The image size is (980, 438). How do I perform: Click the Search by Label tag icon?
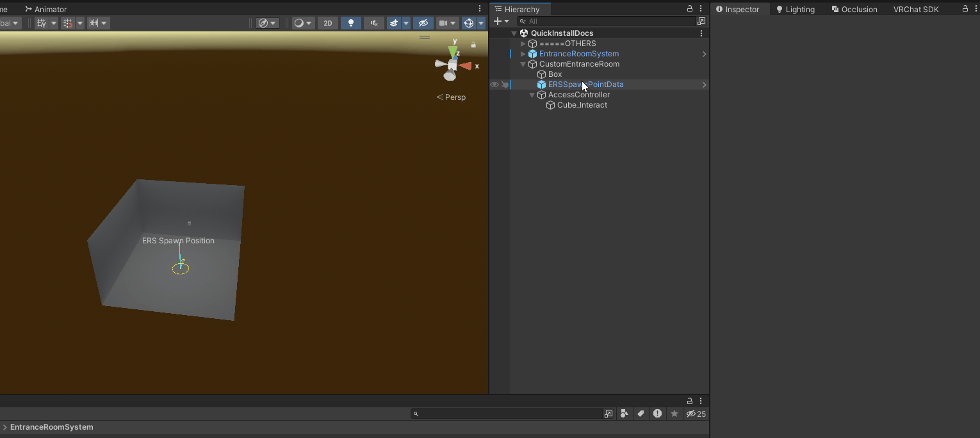coord(641,414)
